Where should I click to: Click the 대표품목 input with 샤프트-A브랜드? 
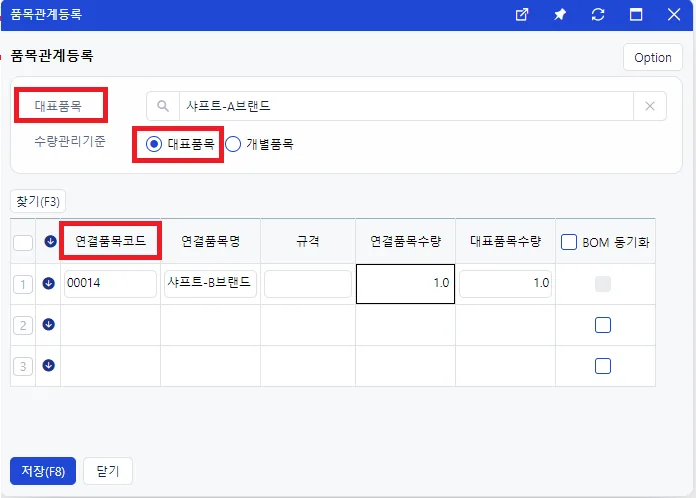point(406,106)
